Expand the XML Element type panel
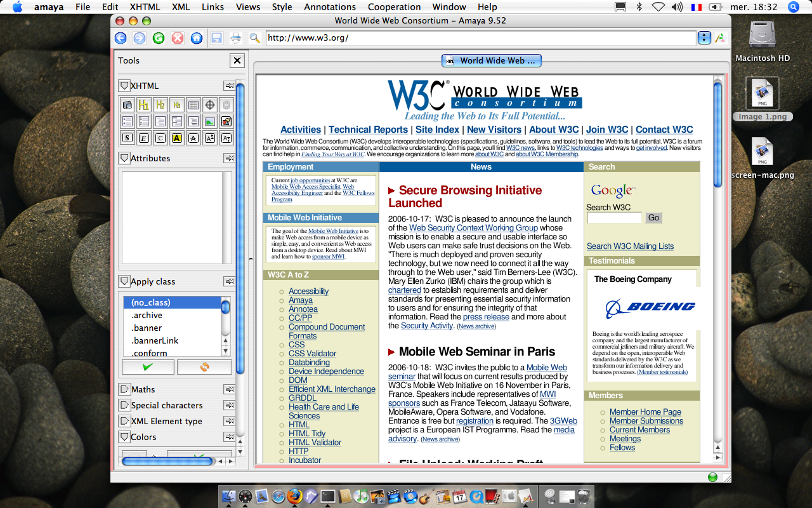 tap(124, 421)
